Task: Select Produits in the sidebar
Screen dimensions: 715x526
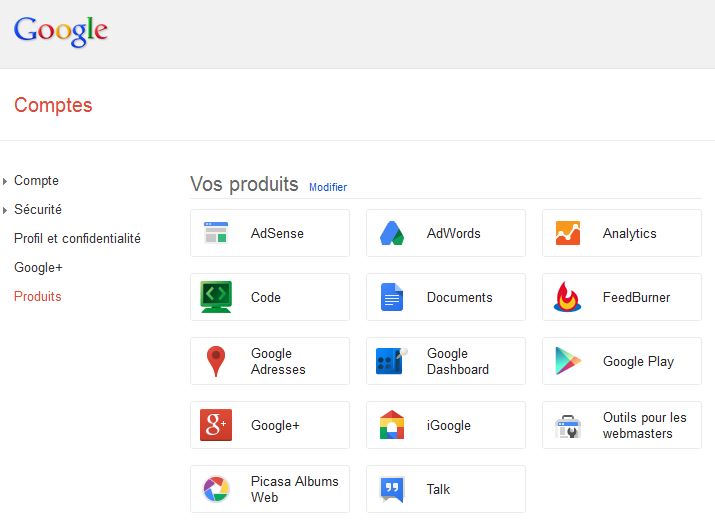Action: (x=38, y=296)
